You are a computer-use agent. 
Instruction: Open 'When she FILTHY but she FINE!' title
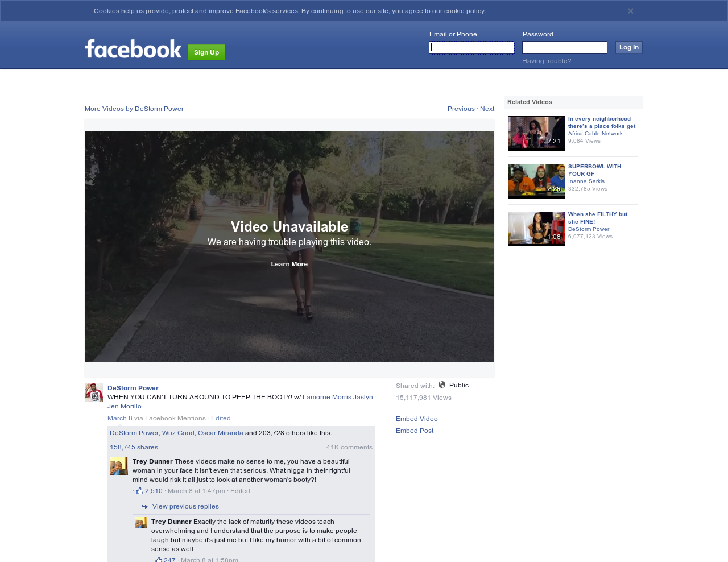click(598, 218)
